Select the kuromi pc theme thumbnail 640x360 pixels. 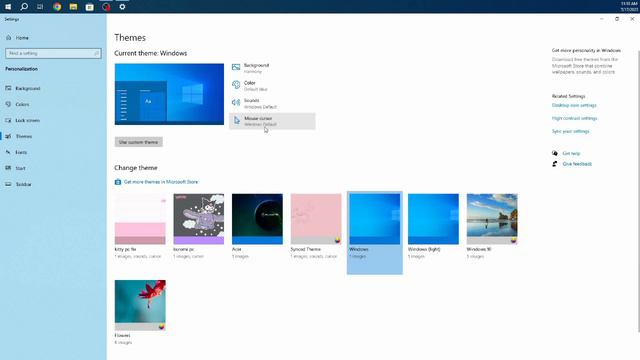click(198, 219)
